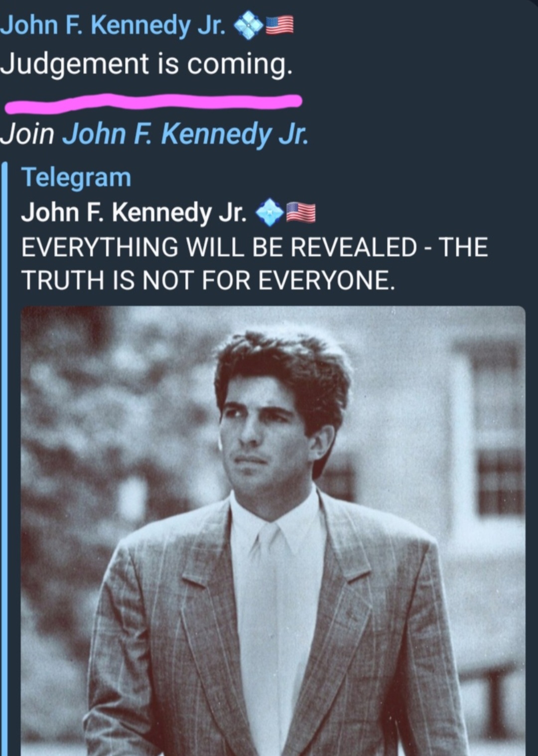Open the Telegram site label in the preview
The image size is (538, 756).
[x=76, y=177]
